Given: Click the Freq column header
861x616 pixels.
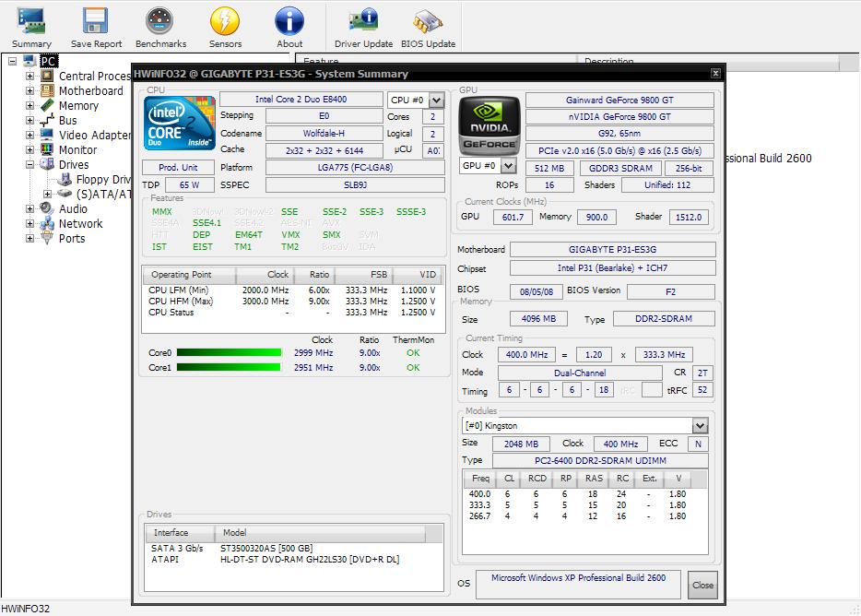Looking at the screenshot, I should pos(480,479).
